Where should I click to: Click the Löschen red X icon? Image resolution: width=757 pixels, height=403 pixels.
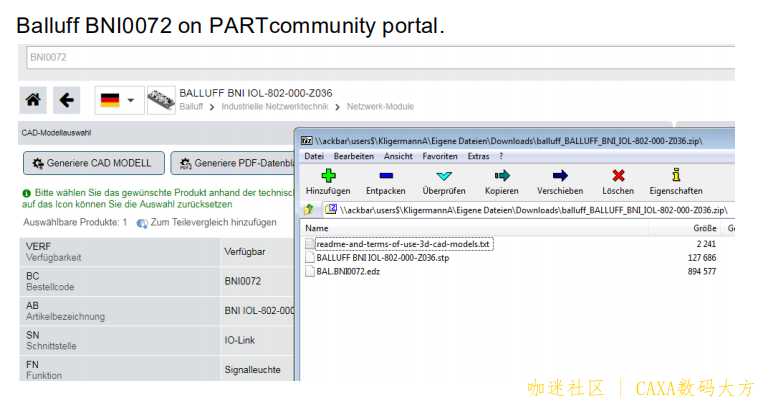pyautogui.click(x=618, y=176)
